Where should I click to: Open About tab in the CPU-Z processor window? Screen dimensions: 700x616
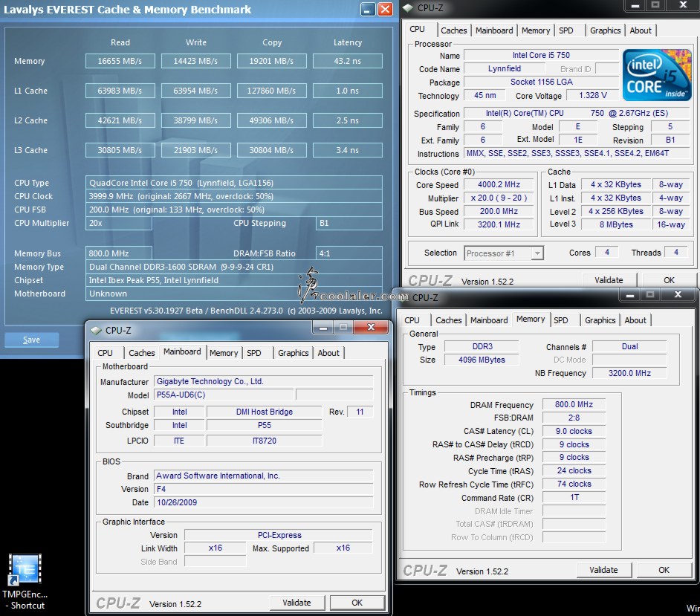(x=640, y=30)
